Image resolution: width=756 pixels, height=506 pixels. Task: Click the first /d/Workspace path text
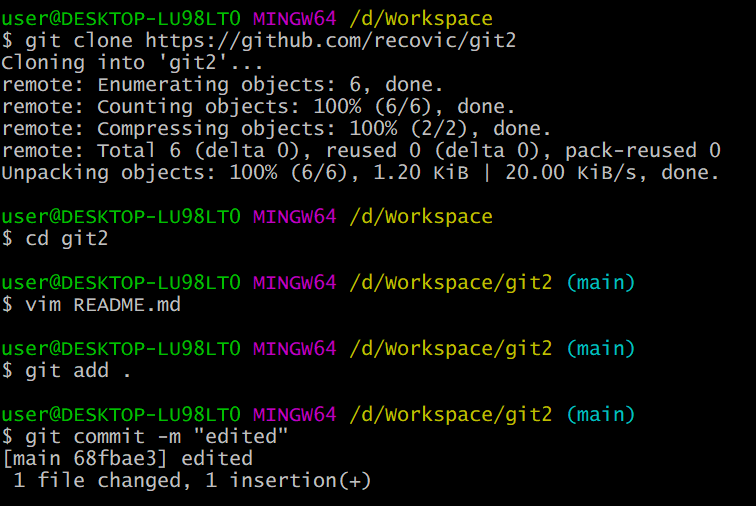pyautogui.click(x=421, y=19)
